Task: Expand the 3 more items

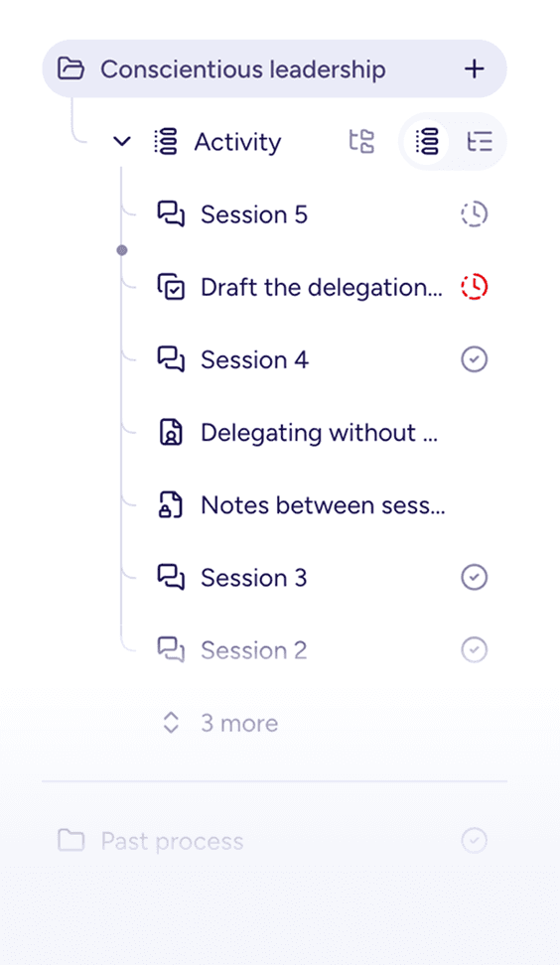Action: 239,723
